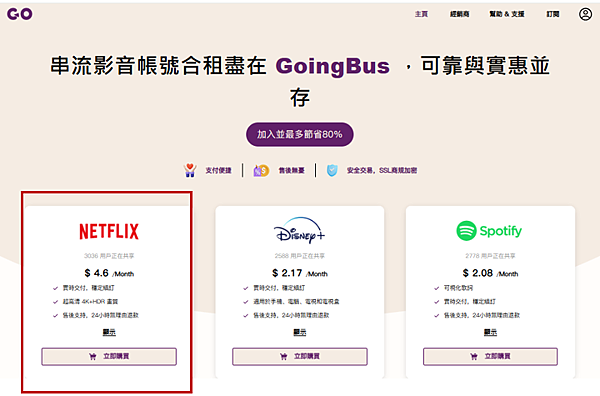
Task: Click the Spotify logo
Action: (489, 231)
